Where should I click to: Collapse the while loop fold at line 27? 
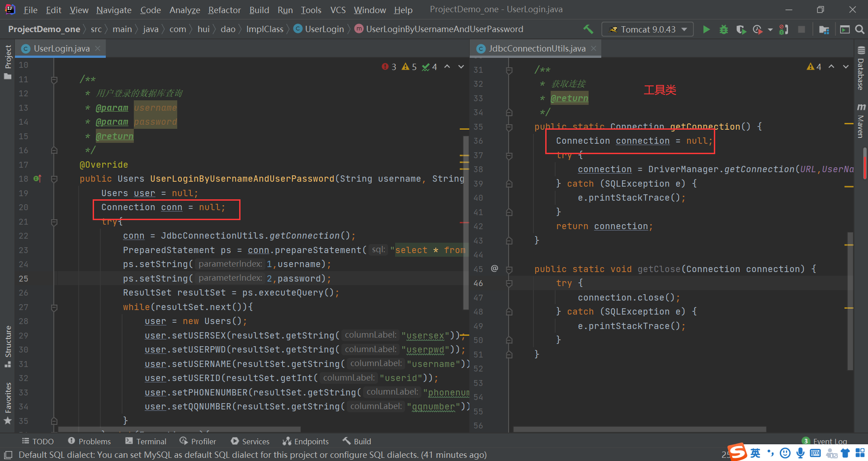tap(54, 307)
